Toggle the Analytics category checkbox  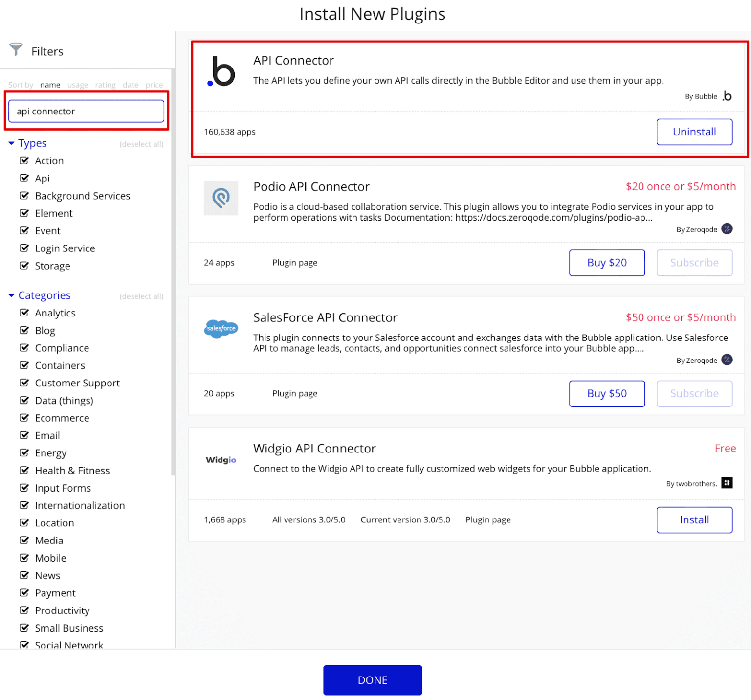pos(24,313)
